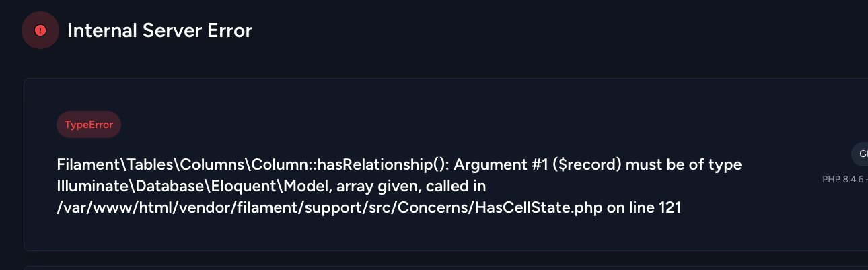The height and width of the screenshot is (270, 868).
Task: Click the red exclamation error icon
Action: click(40, 30)
